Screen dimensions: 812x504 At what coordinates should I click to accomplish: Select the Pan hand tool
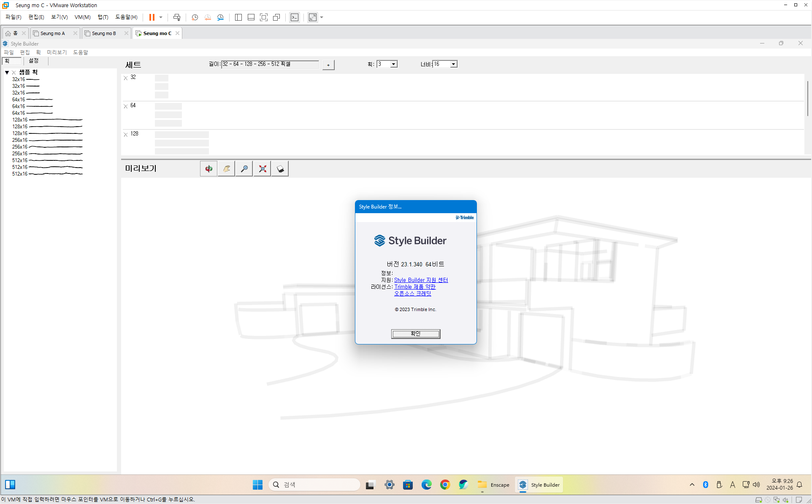227,169
